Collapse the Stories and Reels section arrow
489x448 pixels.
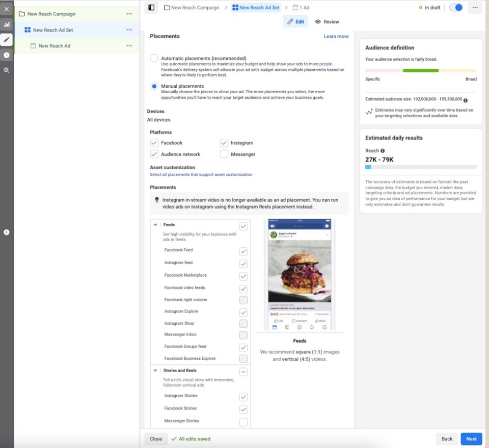click(155, 371)
